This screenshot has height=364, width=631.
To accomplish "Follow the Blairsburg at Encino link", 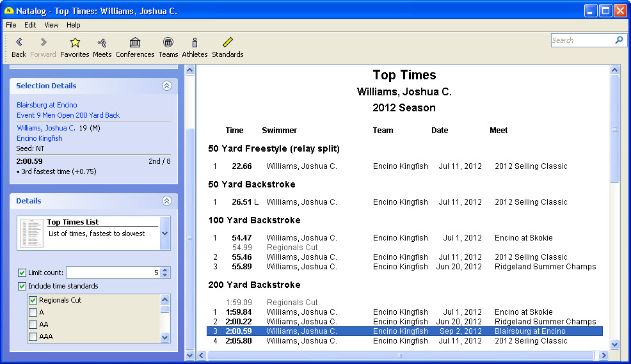I will pos(47,105).
